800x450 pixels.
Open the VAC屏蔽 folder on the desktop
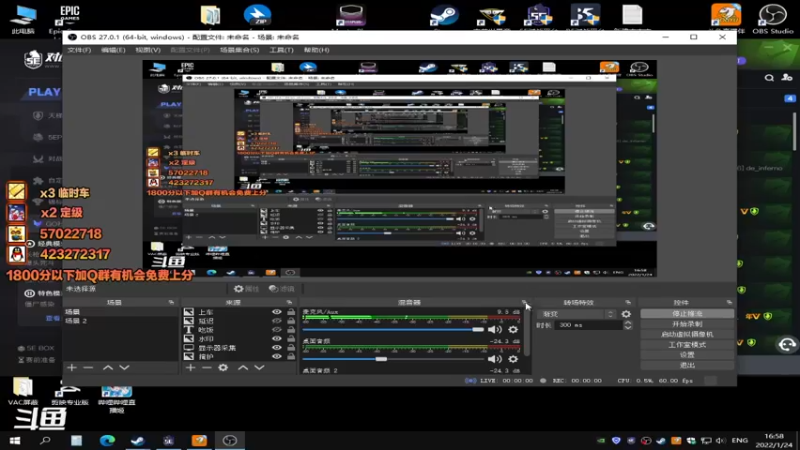(23, 392)
